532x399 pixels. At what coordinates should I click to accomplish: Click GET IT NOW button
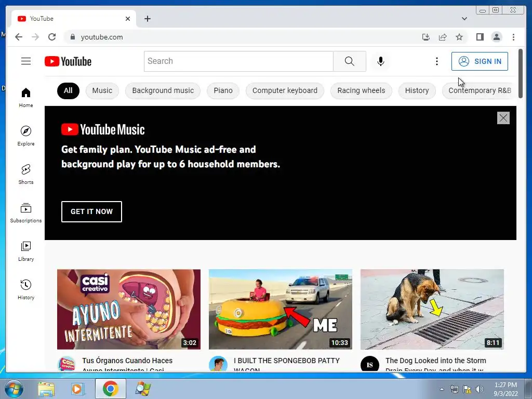pyautogui.click(x=91, y=211)
